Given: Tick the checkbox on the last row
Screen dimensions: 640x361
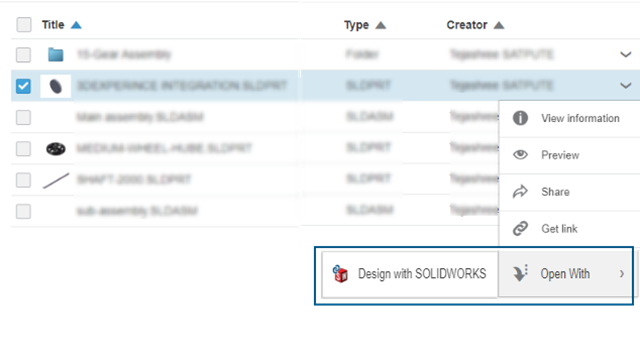Looking at the screenshot, I should (x=23, y=211).
